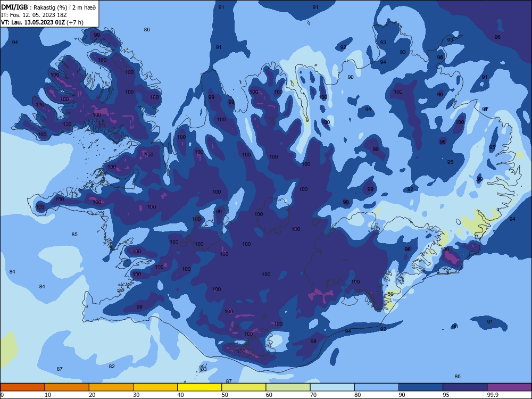Click the "70" tick label under the legend
The height and width of the screenshot is (399, 532).
coord(313,395)
